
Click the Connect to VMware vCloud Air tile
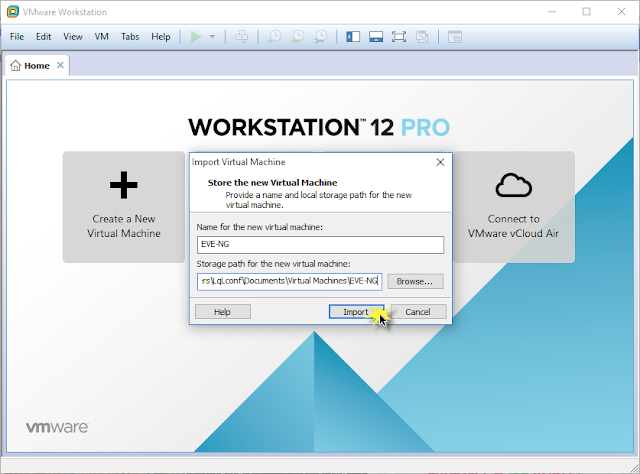tap(513, 207)
